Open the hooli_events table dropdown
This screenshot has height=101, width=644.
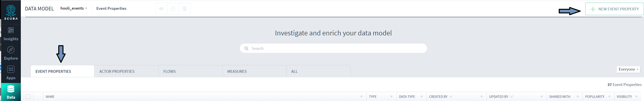tap(74, 8)
